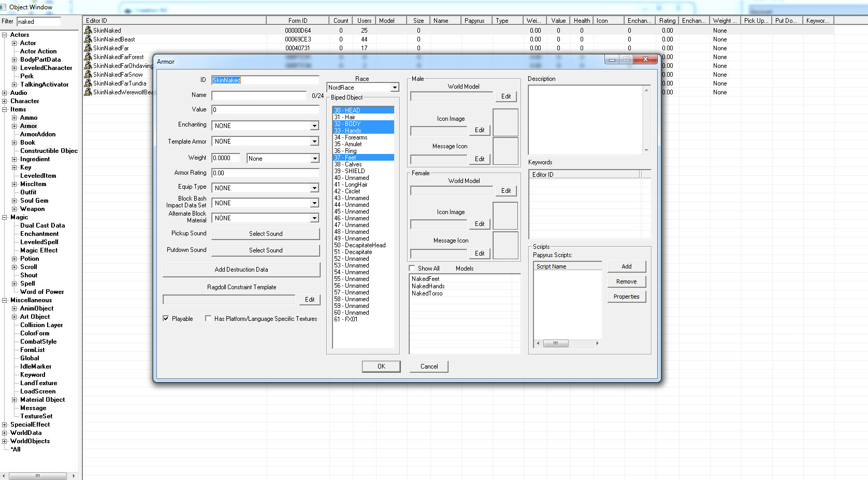Click the tree panel horizontal scrollbar thumb
Image resolution: width=868 pixels, height=480 pixels.
pyautogui.click(x=38, y=476)
